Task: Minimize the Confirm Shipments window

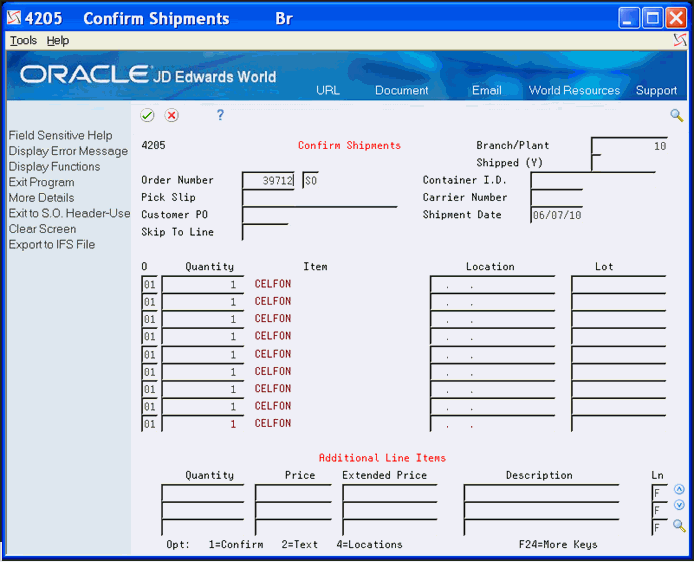Action: (x=628, y=18)
